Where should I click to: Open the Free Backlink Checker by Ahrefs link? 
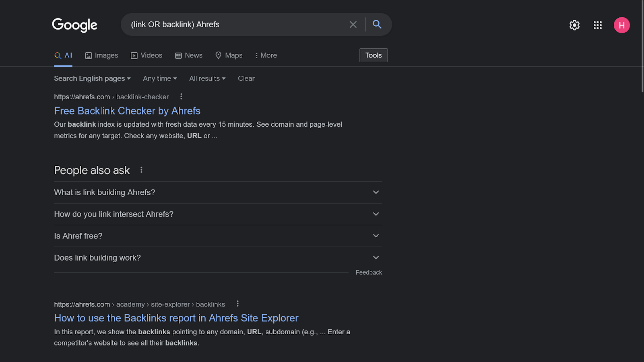tap(127, 111)
